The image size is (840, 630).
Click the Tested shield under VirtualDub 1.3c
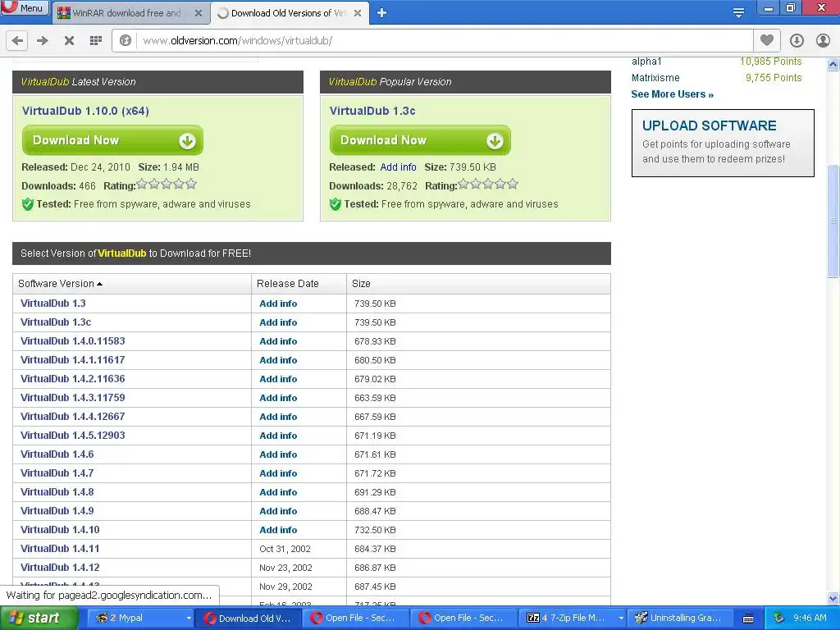click(336, 204)
